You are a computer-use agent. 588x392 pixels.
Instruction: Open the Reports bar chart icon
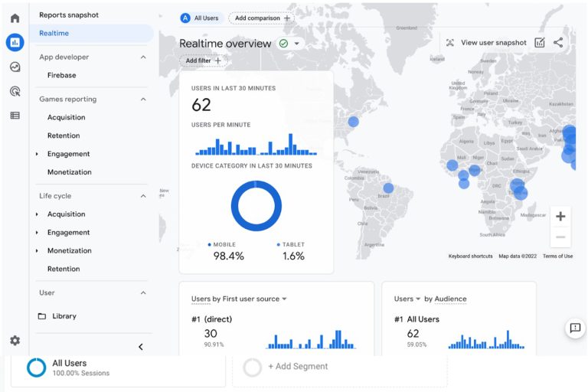tap(15, 43)
